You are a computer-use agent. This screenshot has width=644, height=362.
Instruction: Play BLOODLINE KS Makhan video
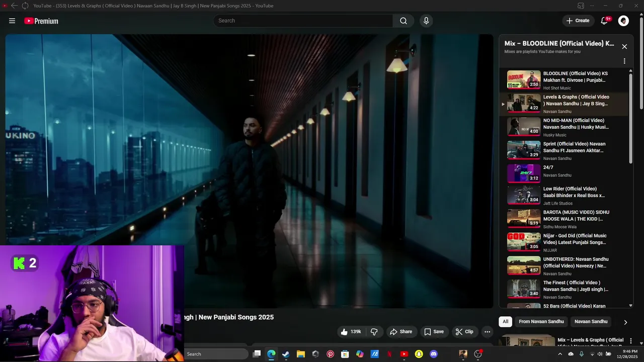pyautogui.click(x=565, y=80)
